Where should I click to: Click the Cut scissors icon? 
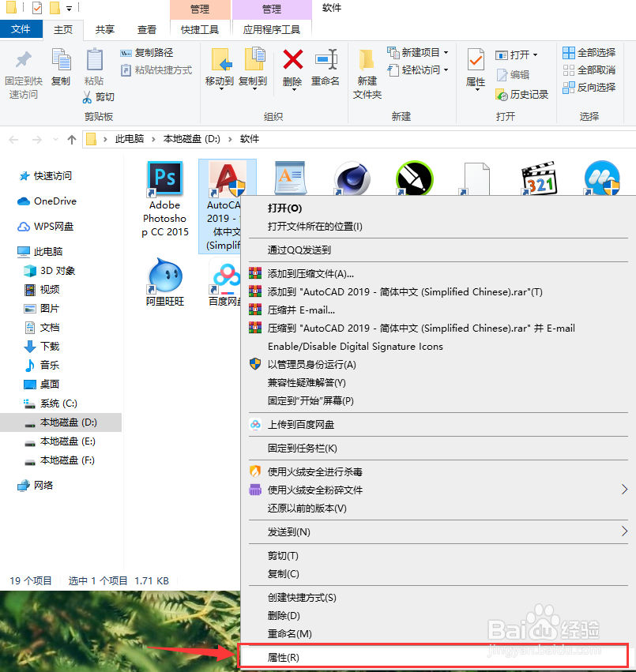pyautogui.click(x=87, y=97)
